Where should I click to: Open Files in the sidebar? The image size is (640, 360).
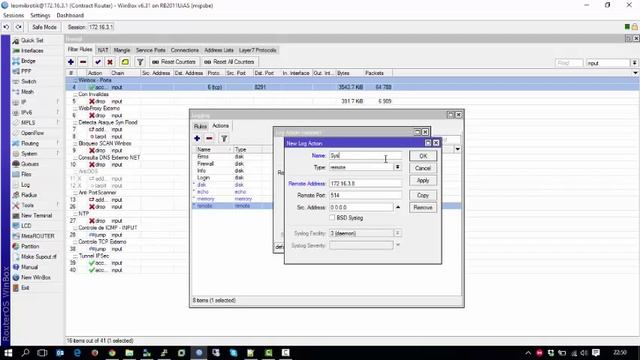click(x=26, y=174)
